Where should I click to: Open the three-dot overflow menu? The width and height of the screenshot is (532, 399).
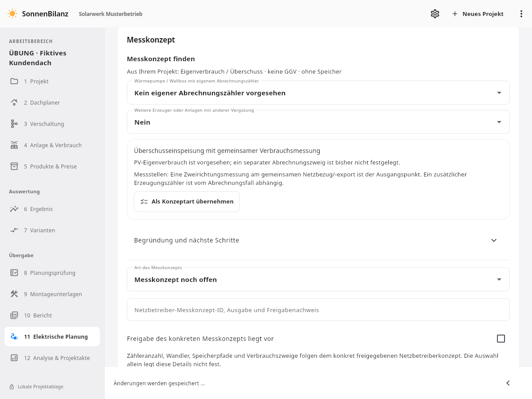click(521, 14)
